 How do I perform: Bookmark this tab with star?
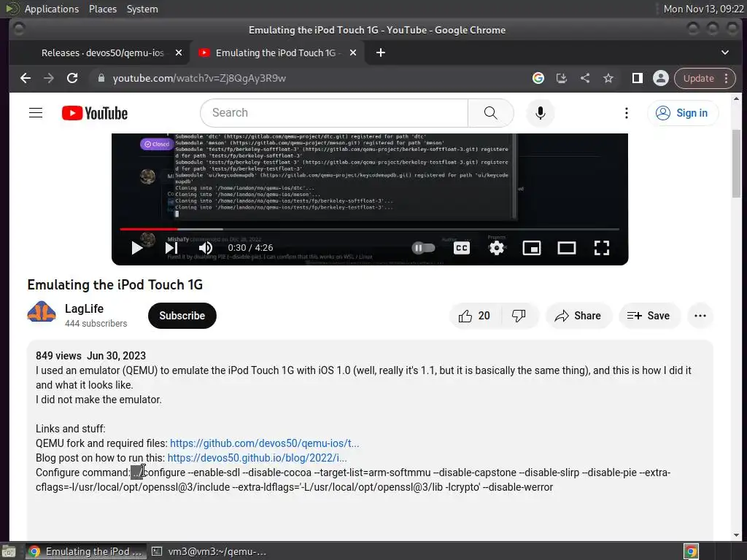click(608, 78)
